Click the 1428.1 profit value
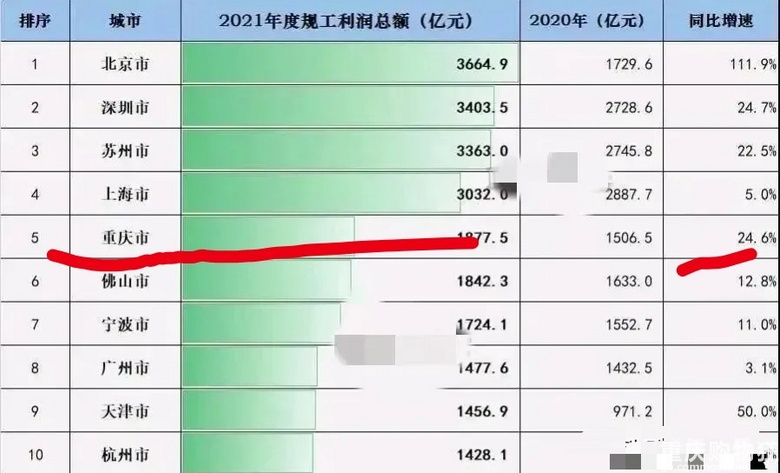This screenshot has width=780, height=473. (x=482, y=454)
